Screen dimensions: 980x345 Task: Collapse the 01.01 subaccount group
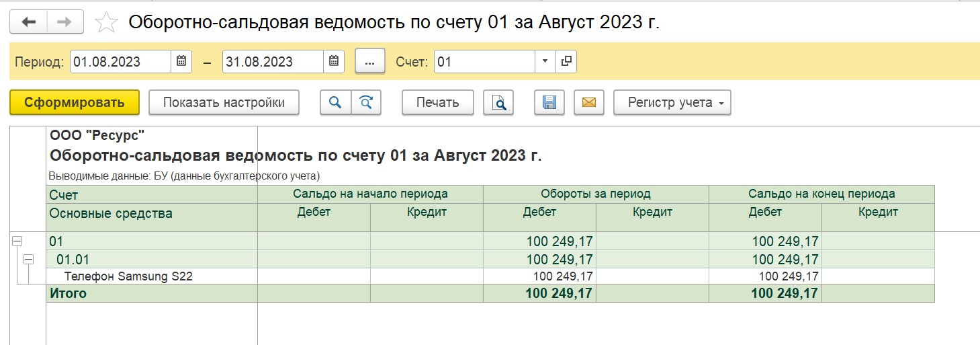click(28, 259)
